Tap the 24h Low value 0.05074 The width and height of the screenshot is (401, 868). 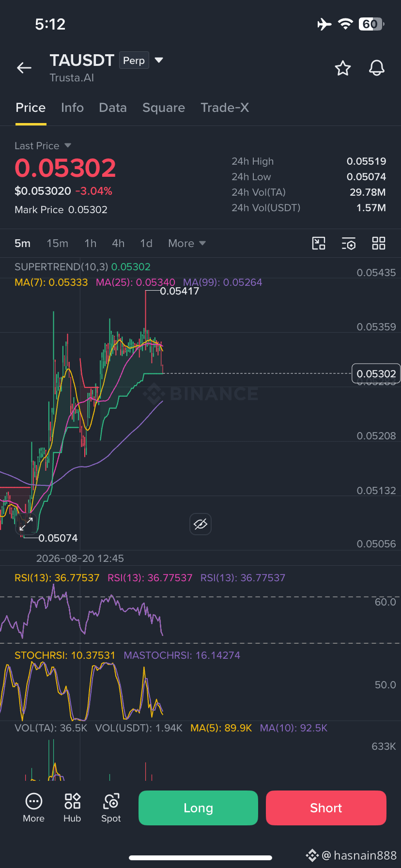[x=366, y=176]
